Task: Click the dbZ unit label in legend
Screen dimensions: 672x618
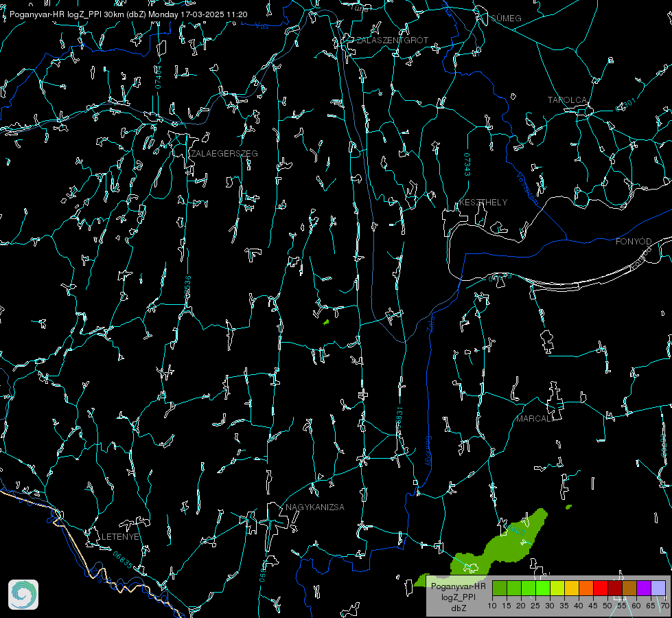Action: pyautogui.click(x=459, y=608)
